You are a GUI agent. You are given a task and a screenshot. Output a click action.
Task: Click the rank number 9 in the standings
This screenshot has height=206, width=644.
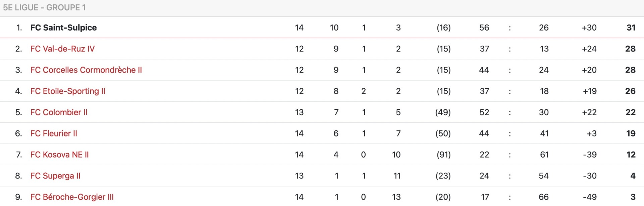[x=18, y=197]
